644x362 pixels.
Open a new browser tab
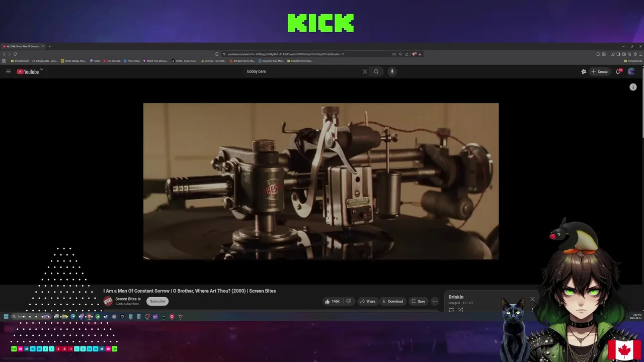pyautogui.click(x=50, y=46)
